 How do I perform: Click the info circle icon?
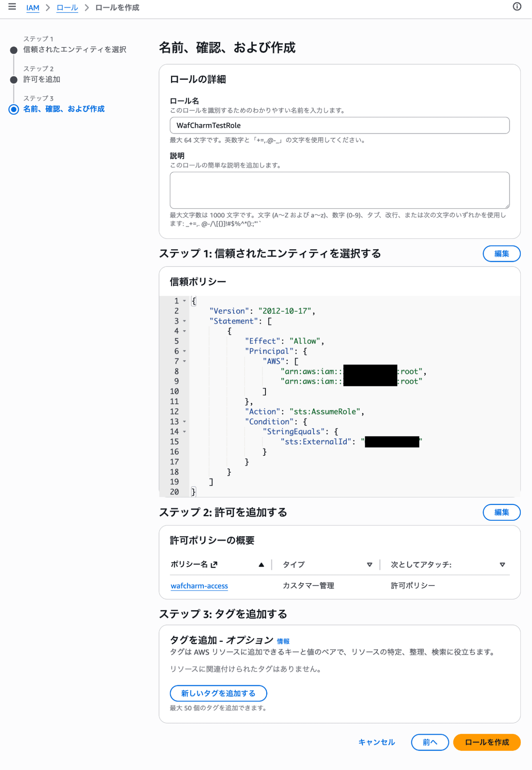point(517,7)
